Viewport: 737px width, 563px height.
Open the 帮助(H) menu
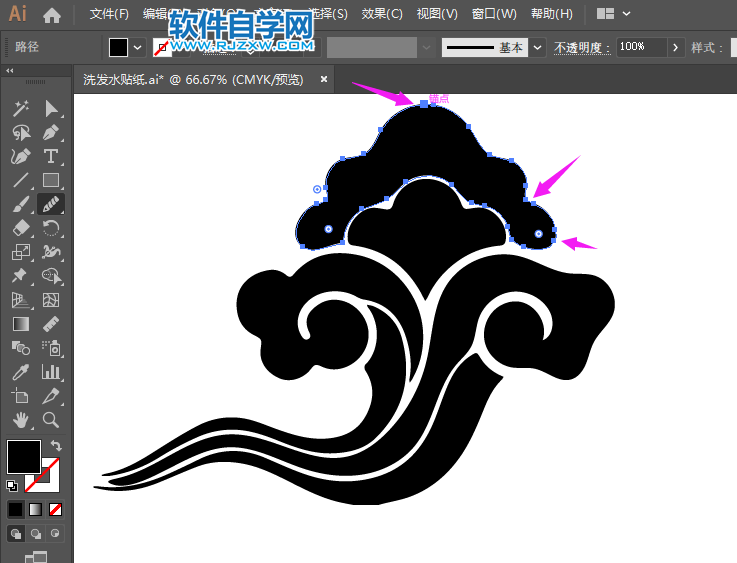[552, 14]
